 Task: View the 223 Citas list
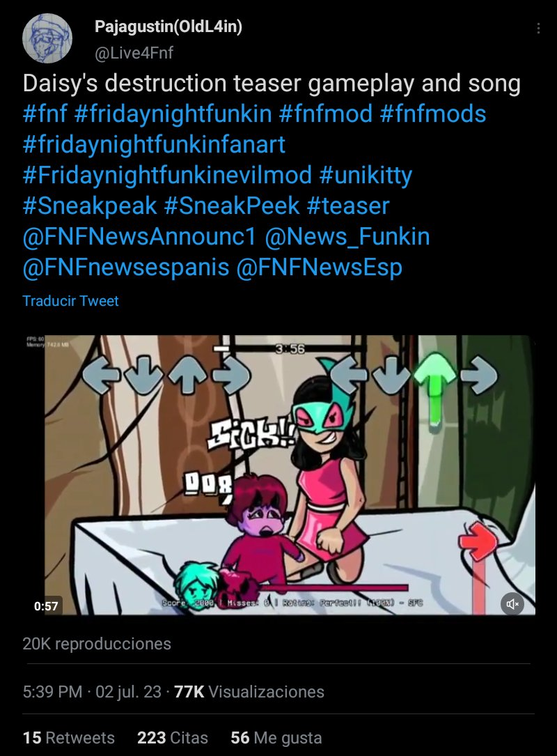173,738
